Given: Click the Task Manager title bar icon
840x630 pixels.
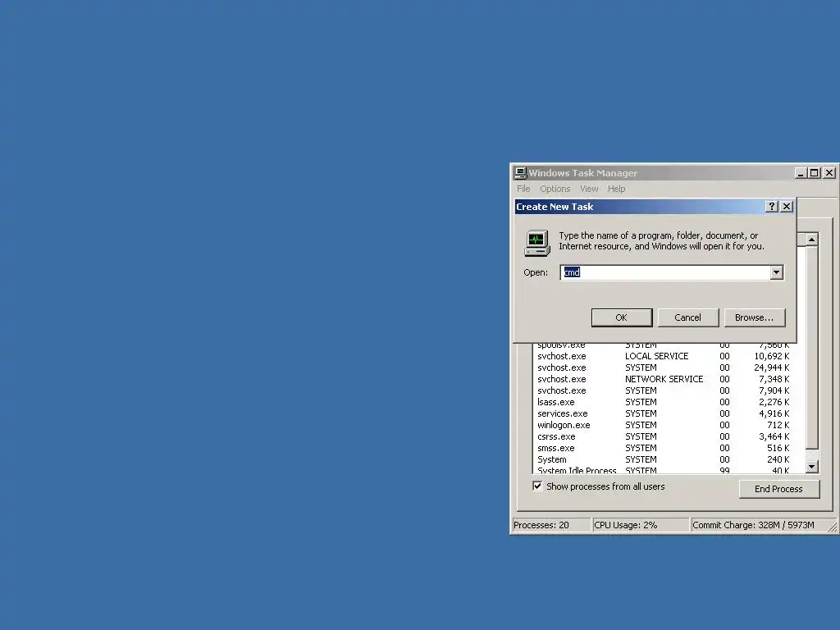Looking at the screenshot, I should click(x=520, y=172).
